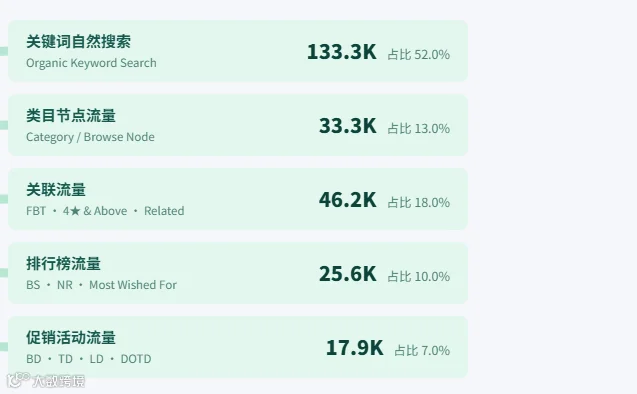Select the 关键词自然搜索 traffic card
637x394 pixels.
click(238, 51)
